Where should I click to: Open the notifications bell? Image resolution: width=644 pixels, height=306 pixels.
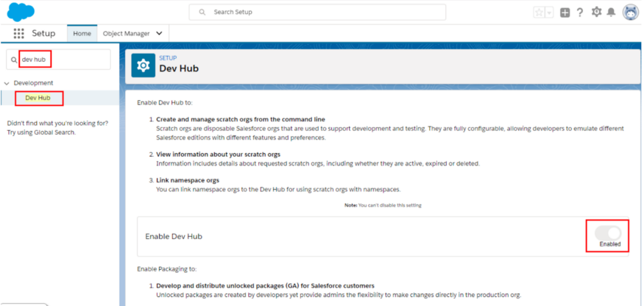(611, 13)
